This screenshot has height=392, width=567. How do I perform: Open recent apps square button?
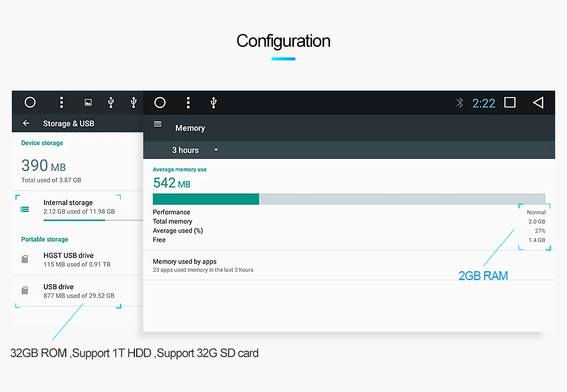pos(510,102)
